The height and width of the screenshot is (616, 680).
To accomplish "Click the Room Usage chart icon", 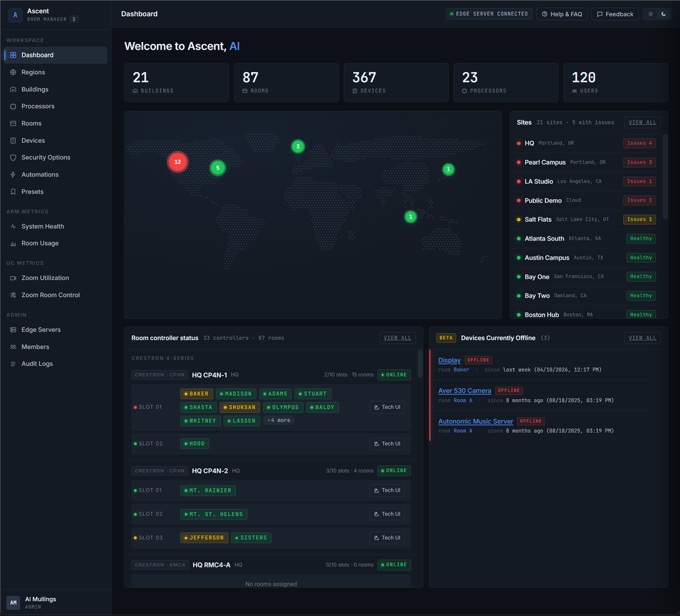I will (x=13, y=244).
